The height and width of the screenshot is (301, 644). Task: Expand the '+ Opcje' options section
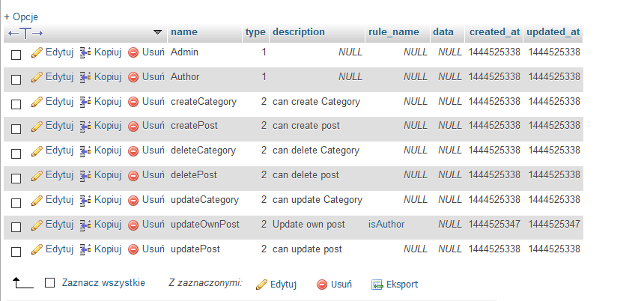tap(21, 16)
